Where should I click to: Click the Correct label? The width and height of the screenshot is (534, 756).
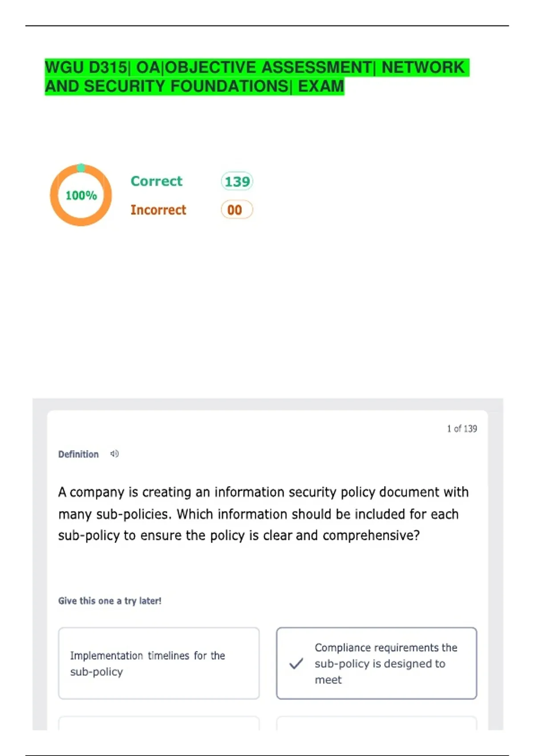click(156, 181)
